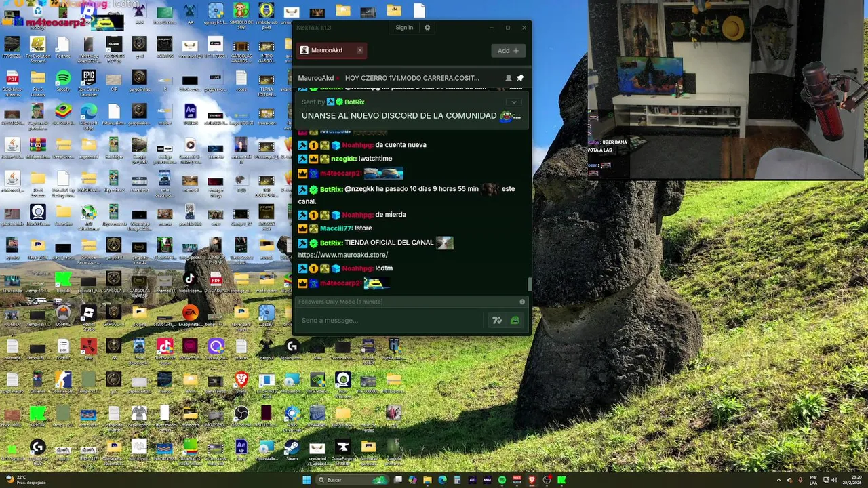868x488 pixels.
Task: Click m4teocarp2 username in last chat message
Action: 340,283
